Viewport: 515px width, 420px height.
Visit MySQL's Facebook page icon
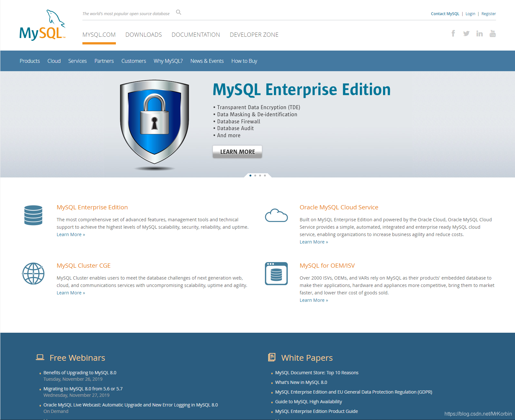[453, 33]
